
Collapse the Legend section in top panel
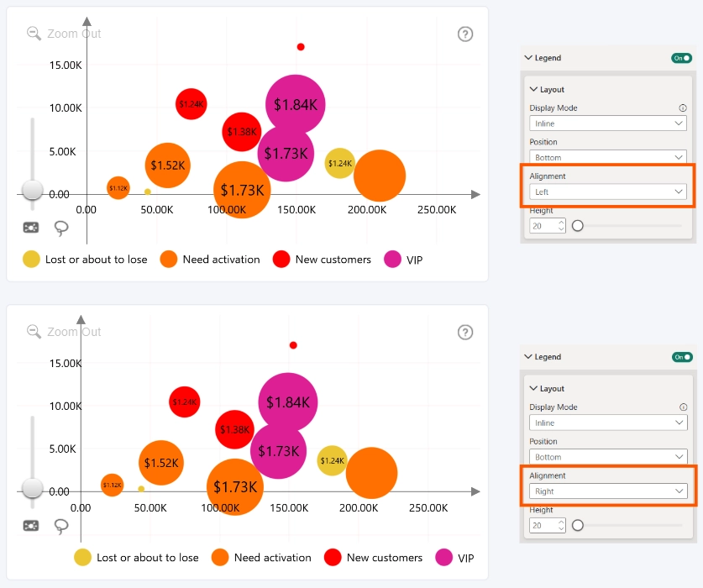(528, 58)
